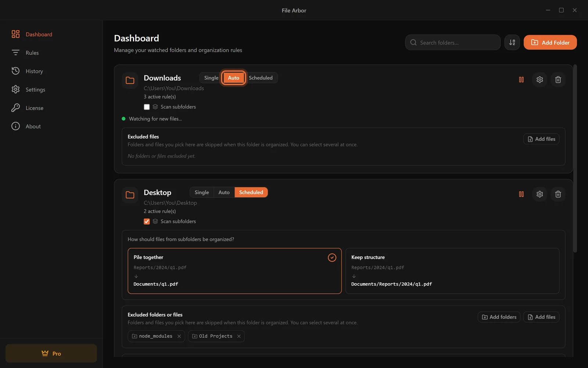
Task: Add files to Desktop exclusions
Action: [x=541, y=317]
